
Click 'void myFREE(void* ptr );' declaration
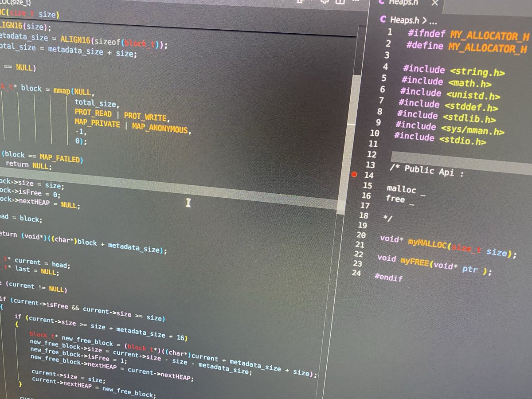tap(434, 265)
